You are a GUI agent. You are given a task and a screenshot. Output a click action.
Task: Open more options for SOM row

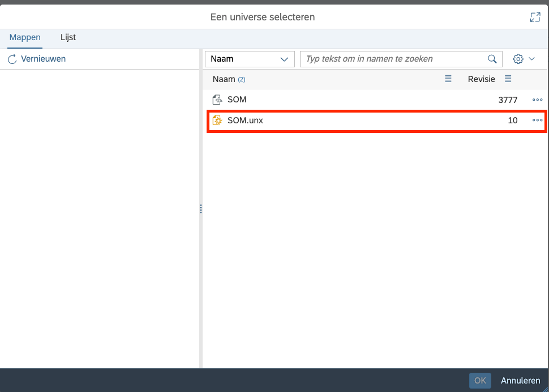tap(538, 100)
